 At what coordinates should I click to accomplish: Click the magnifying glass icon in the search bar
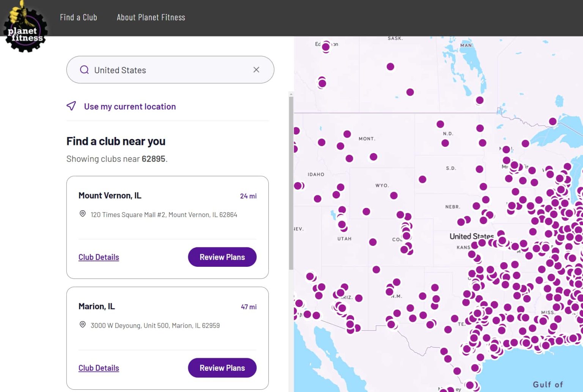tap(84, 70)
